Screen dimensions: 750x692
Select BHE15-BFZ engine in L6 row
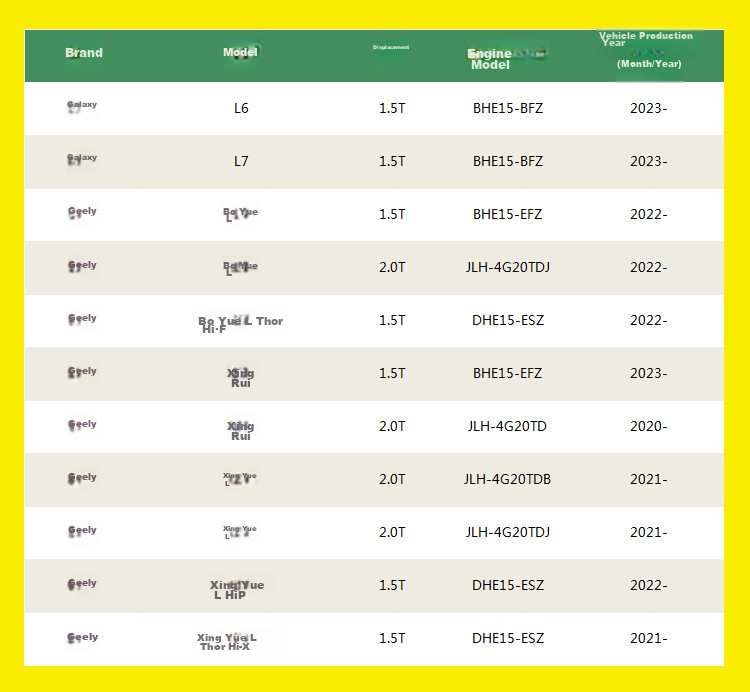508,109
